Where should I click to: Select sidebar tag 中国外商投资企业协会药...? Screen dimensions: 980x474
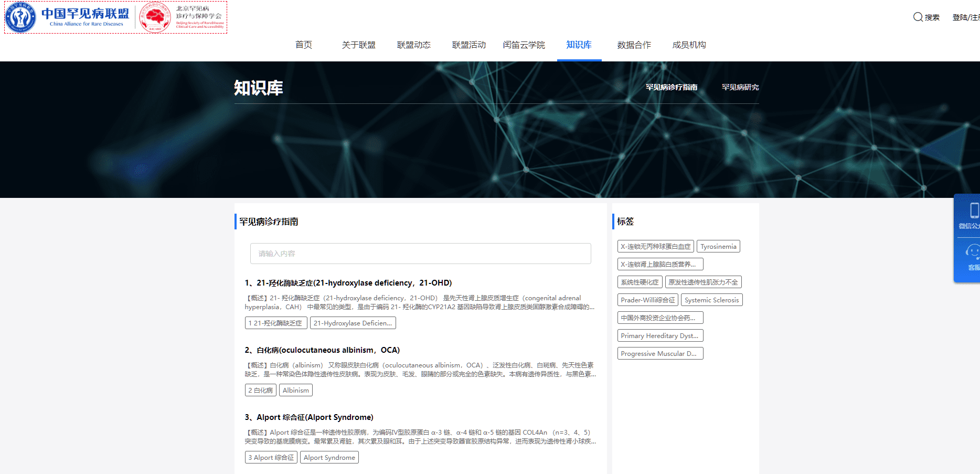pyautogui.click(x=660, y=318)
